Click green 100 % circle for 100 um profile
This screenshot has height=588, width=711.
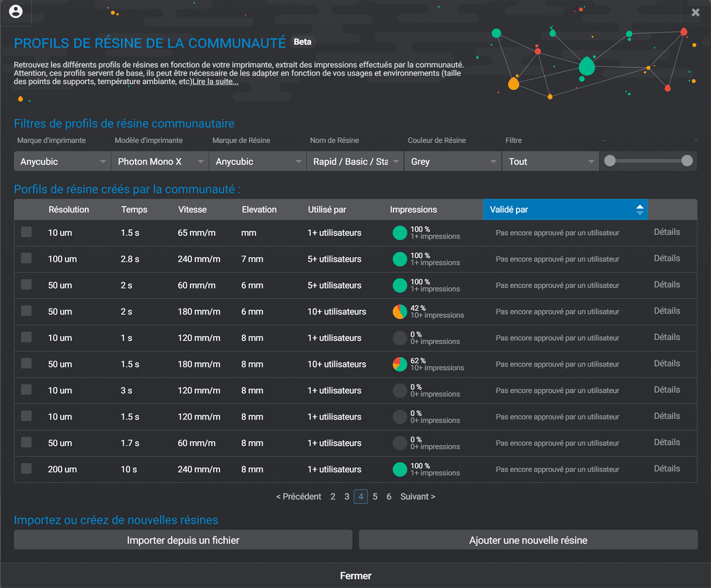click(400, 259)
